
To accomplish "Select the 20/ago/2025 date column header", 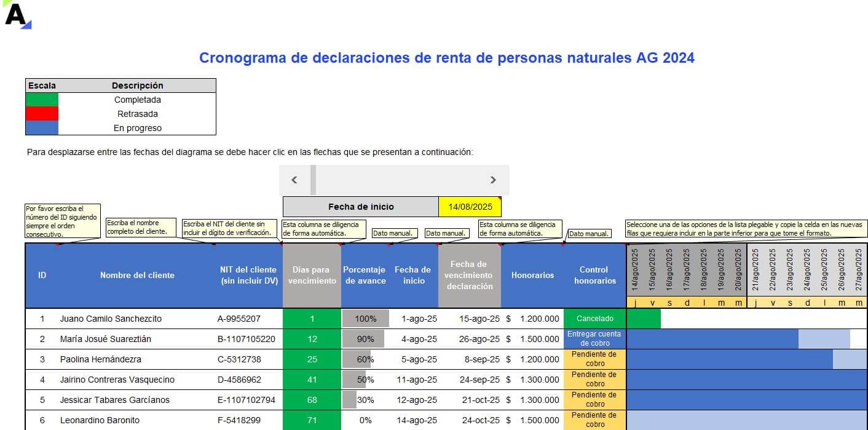I will click(x=738, y=269).
